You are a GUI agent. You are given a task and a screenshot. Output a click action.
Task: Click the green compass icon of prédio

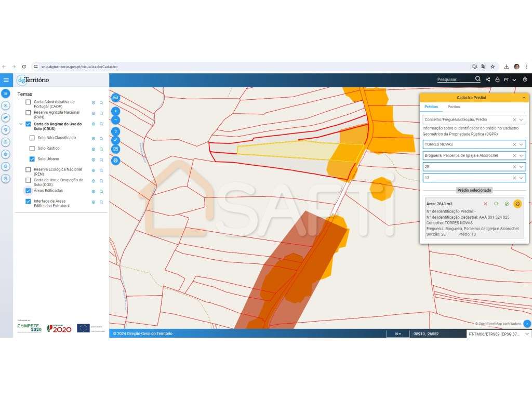click(x=507, y=204)
